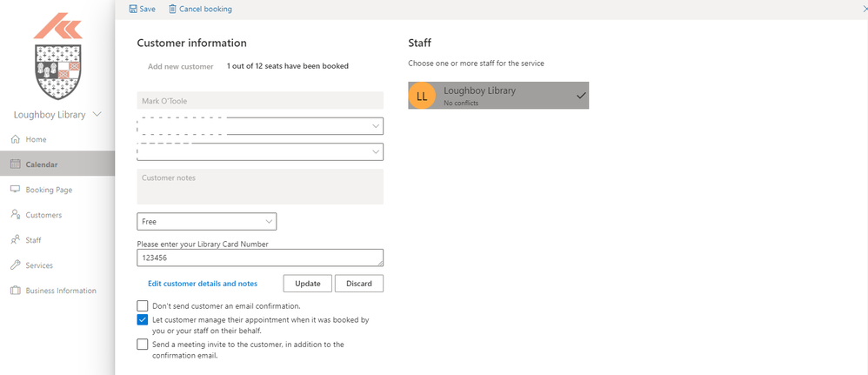The width and height of the screenshot is (868, 375).
Task: Open the first dashed customer dropdown
Action: [260, 126]
